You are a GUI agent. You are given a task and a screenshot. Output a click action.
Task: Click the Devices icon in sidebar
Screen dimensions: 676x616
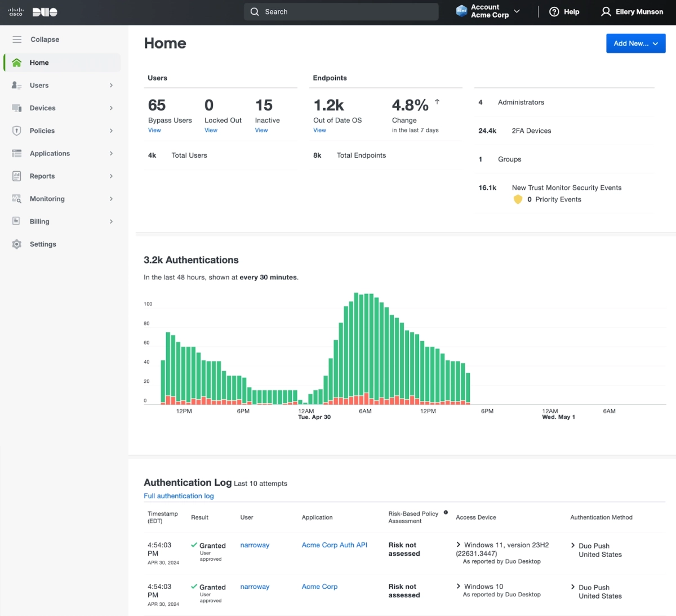[x=17, y=108]
